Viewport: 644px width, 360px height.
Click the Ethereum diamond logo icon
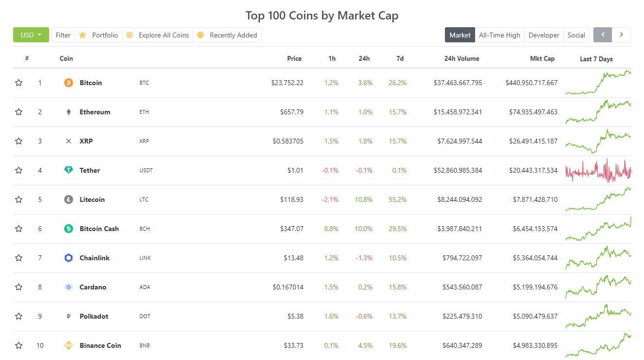click(x=69, y=112)
